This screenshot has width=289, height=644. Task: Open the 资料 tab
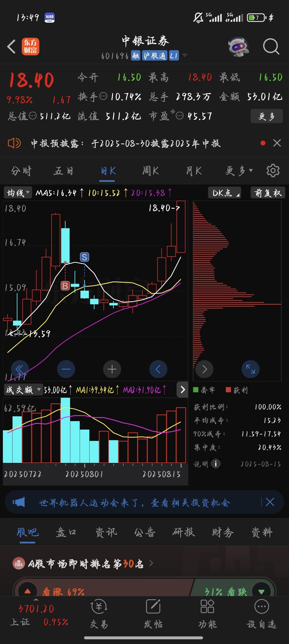(262, 532)
